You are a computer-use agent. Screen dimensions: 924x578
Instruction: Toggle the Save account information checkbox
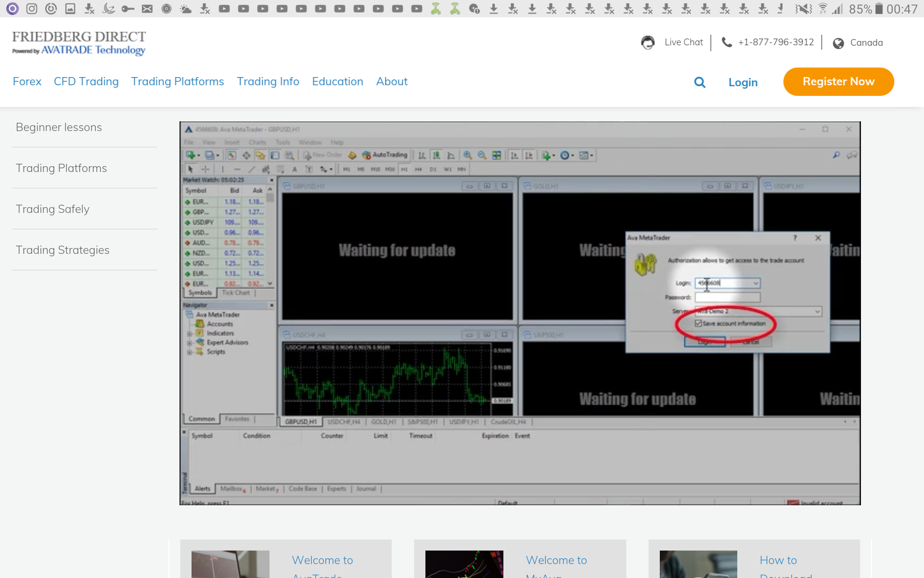(698, 323)
